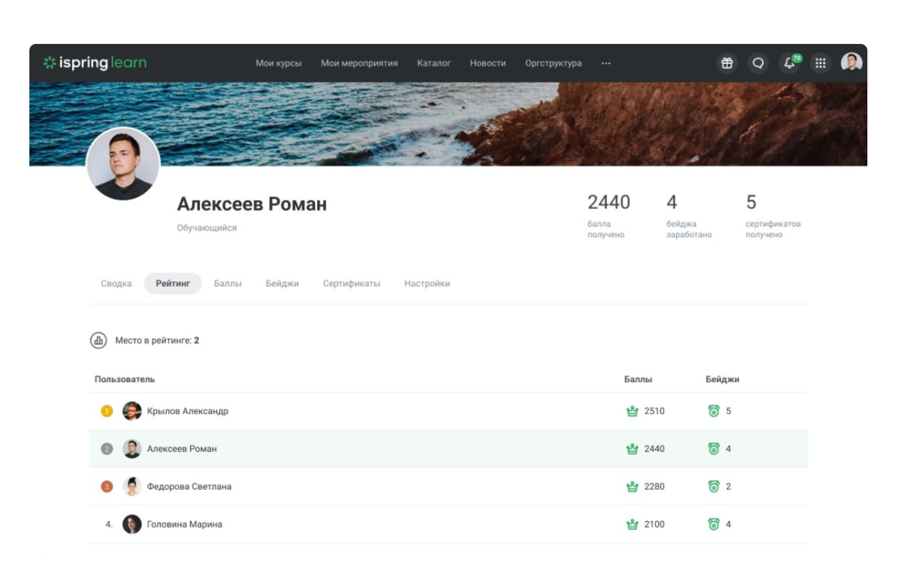Click the user avatar in top-right corner
The height and width of the screenshot is (588, 906).
pos(851,63)
